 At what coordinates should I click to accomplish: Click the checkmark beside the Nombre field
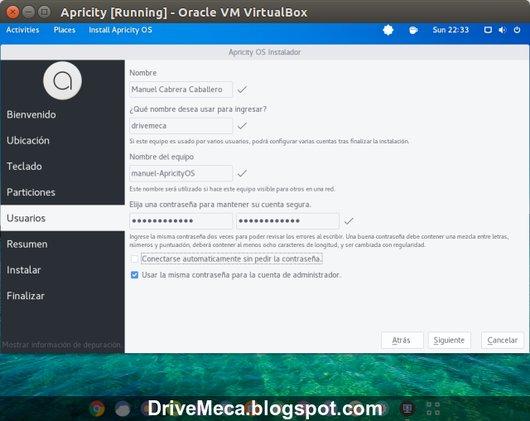pos(242,90)
